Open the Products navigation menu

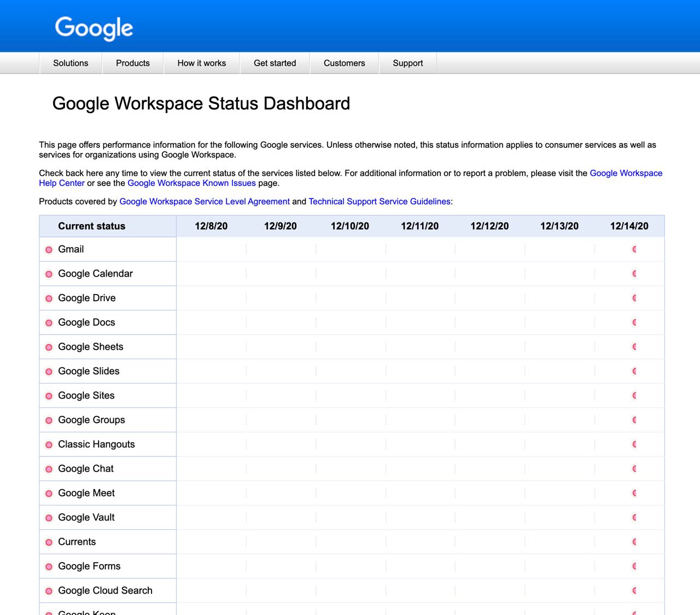(x=133, y=63)
